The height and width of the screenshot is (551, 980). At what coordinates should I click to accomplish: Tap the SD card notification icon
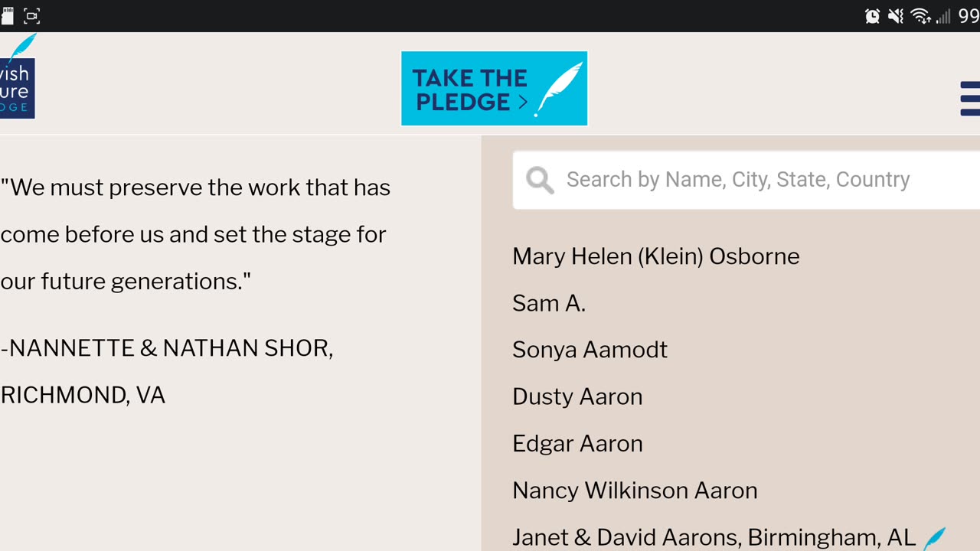point(7,16)
